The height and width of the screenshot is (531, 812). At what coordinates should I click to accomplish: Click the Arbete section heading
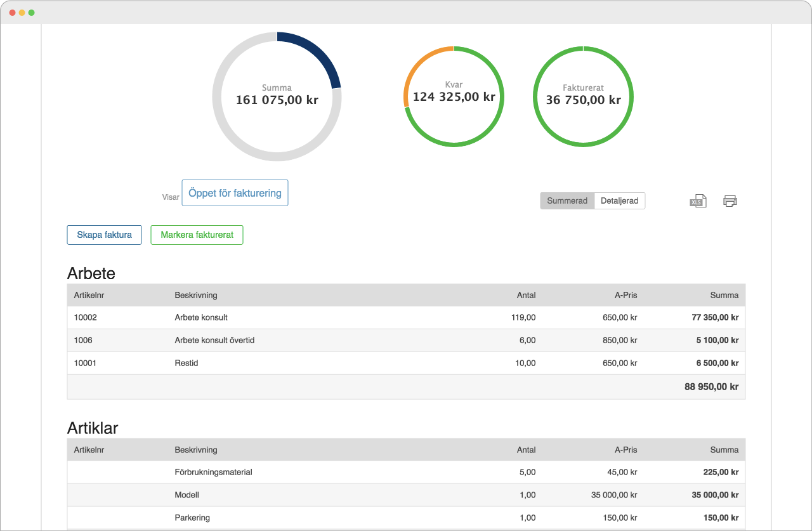(91, 273)
